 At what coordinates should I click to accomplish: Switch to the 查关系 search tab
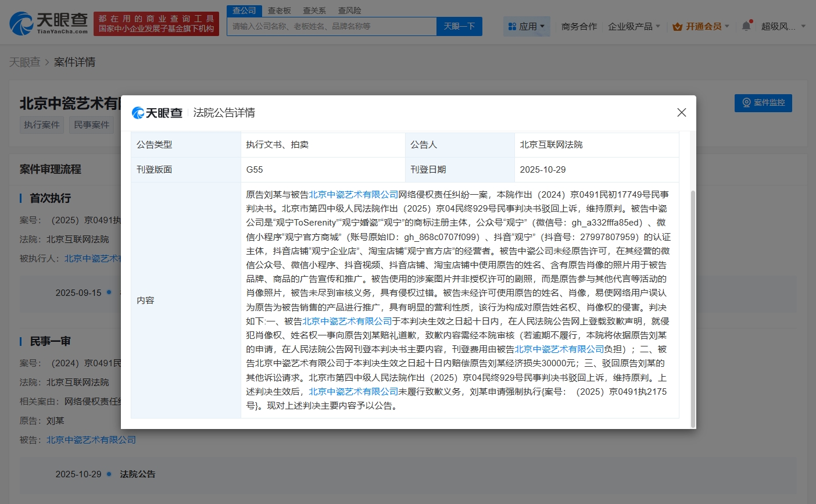pyautogui.click(x=314, y=10)
